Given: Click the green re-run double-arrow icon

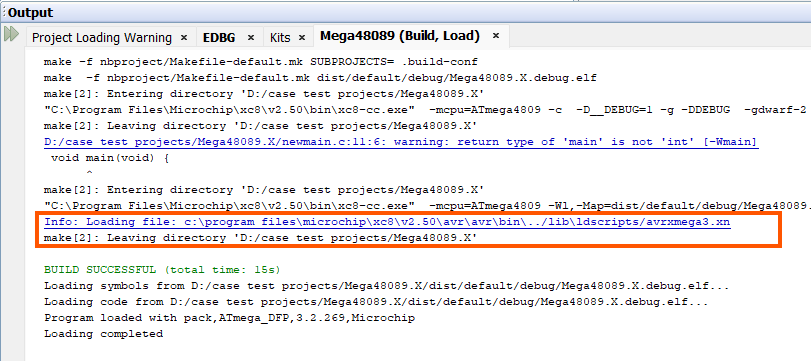Looking at the screenshot, I should pyautogui.click(x=11, y=35).
